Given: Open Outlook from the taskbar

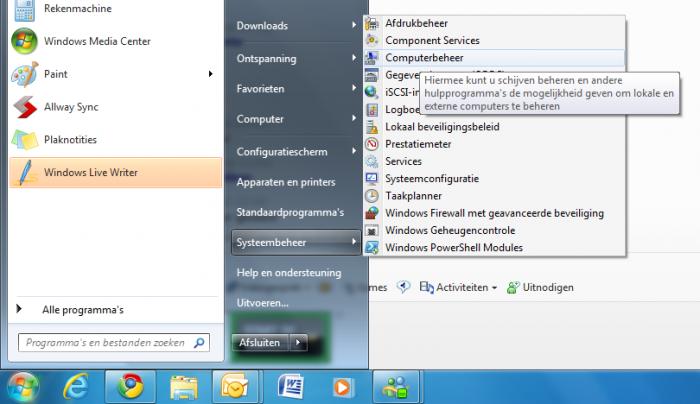Looking at the screenshot, I should (235, 387).
